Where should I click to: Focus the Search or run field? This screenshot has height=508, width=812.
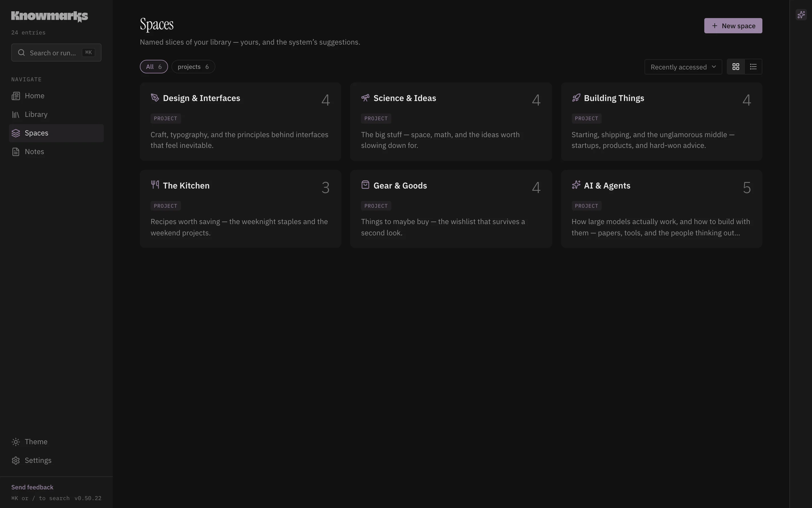(x=56, y=52)
